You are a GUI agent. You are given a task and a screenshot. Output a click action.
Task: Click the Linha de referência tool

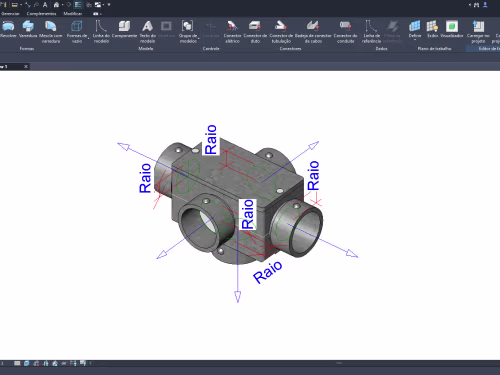(371, 32)
